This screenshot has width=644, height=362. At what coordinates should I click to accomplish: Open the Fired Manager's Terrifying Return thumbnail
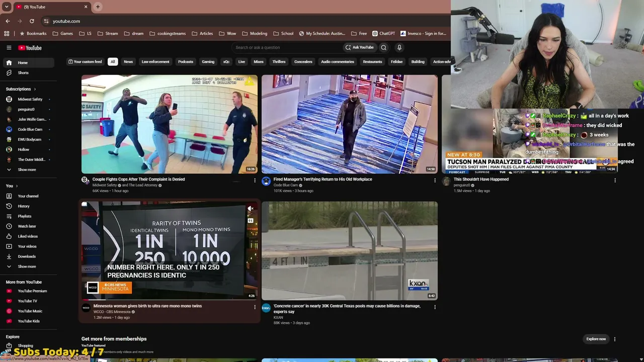click(x=350, y=124)
